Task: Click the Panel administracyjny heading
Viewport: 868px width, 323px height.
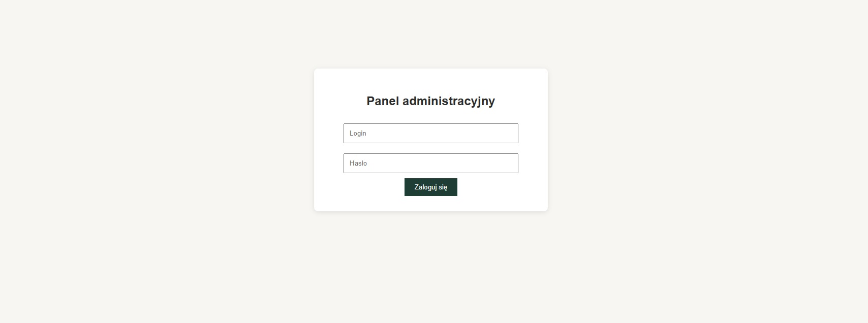Action: 430,101
